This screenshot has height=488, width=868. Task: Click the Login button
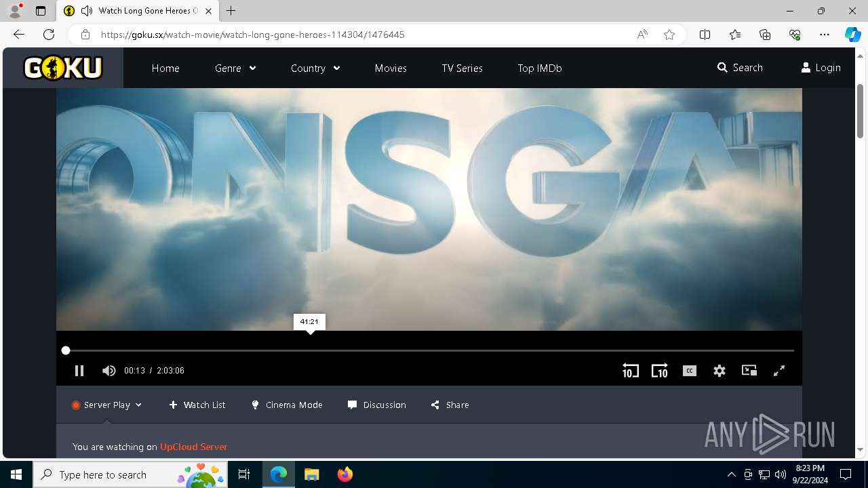coord(821,68)
